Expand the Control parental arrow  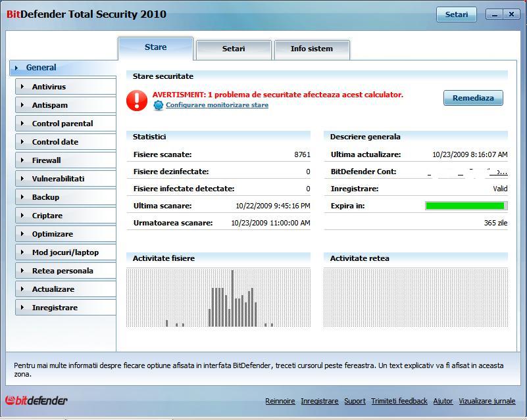click(x=22, y=124)
